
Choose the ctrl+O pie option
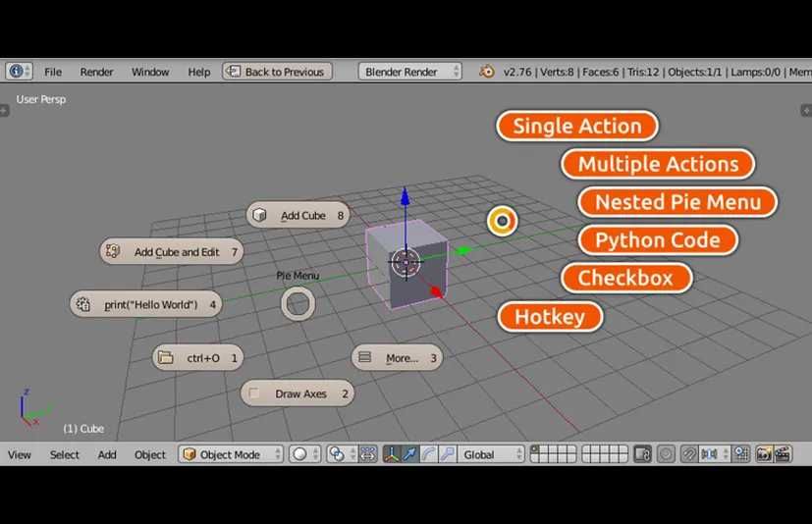point(197,358)
